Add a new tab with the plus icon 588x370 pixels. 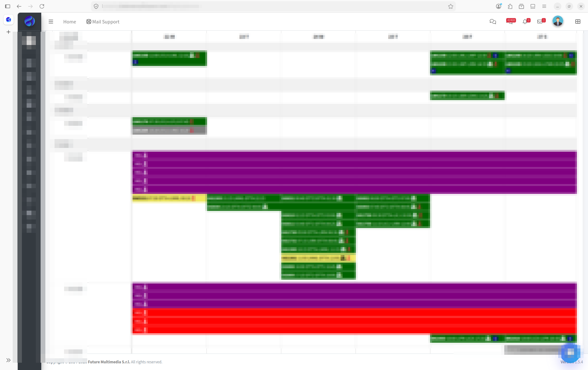coord(9,32)
